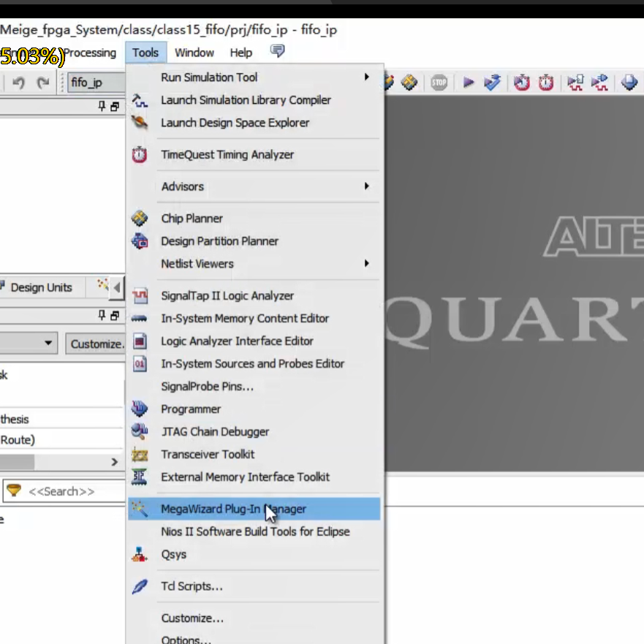Launch JTAG Chain Debugger

[254, 432]
